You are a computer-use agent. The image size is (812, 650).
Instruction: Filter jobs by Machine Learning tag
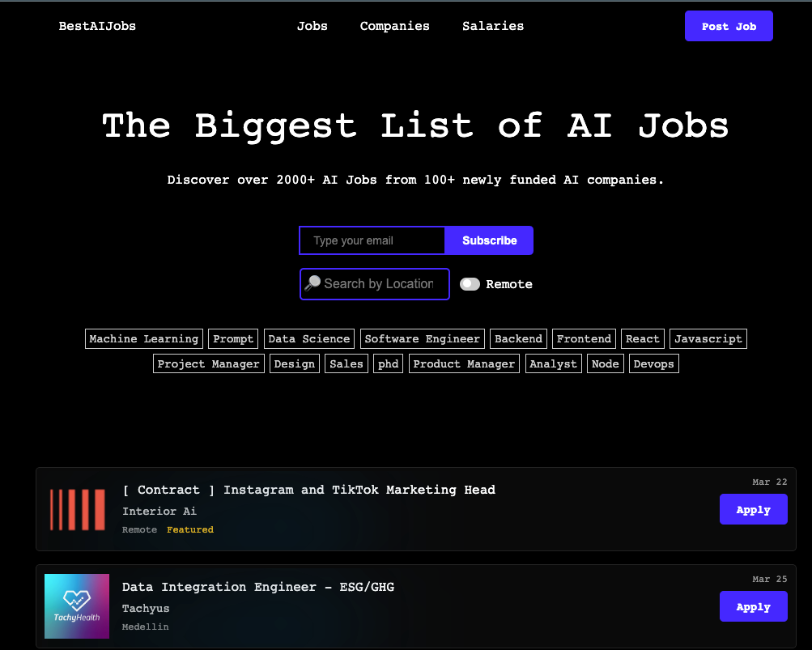(143, 338)
